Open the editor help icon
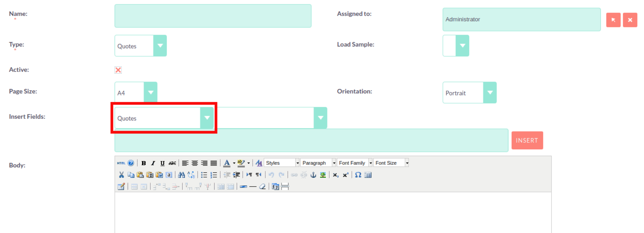 click(131, 163)
